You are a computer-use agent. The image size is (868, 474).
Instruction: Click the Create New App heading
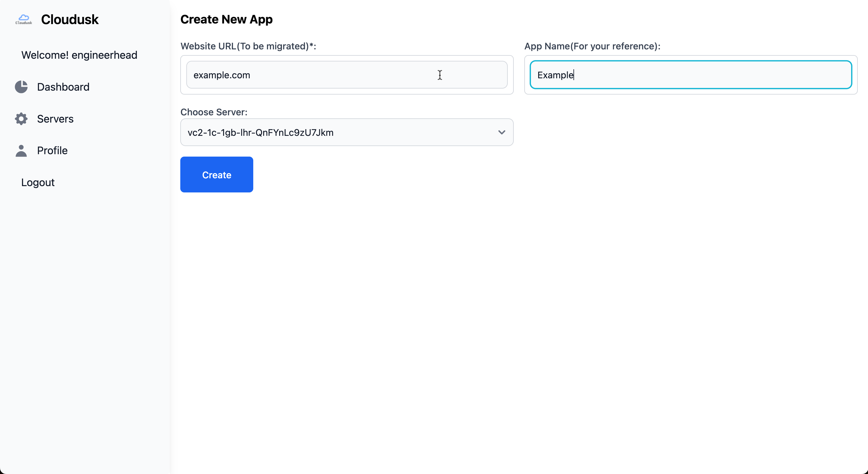226,20
